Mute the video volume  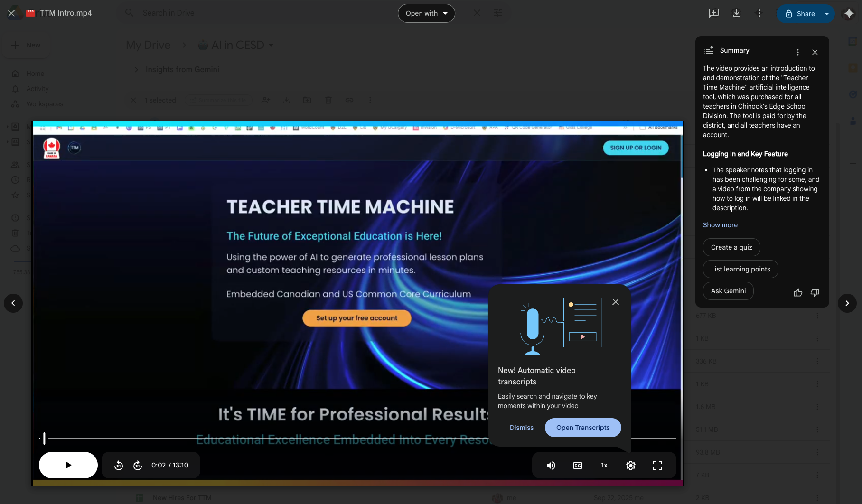click(x=551, y=466)
